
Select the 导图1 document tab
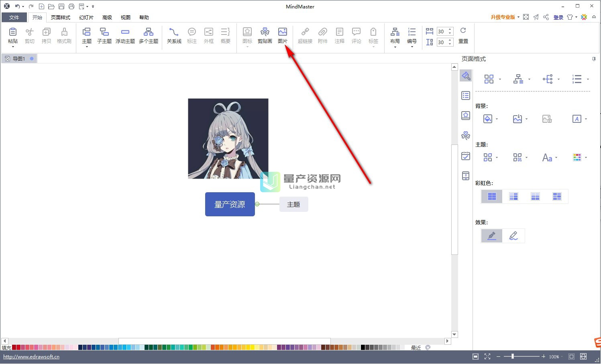click(19, 59)
